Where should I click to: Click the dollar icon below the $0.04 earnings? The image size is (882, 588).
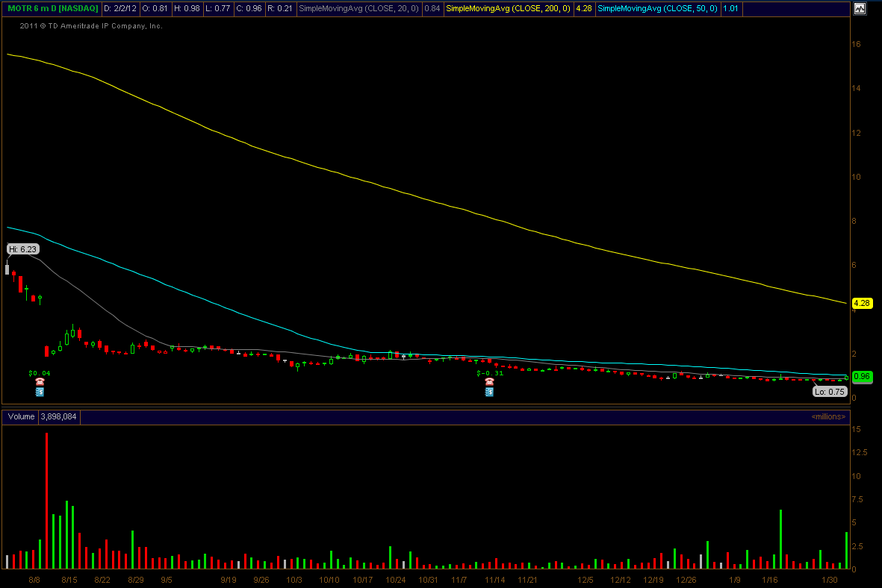point(40,392)
